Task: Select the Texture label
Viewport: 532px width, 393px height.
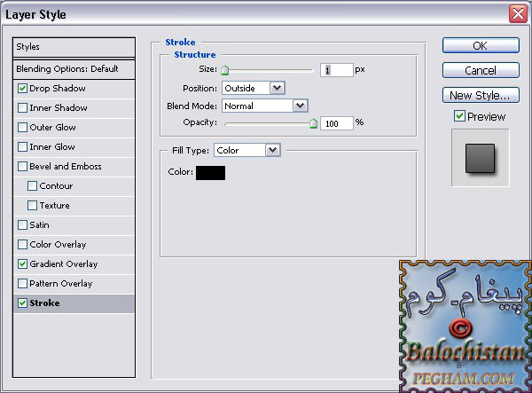Action: pyautogui.click(x=55, y=205)
